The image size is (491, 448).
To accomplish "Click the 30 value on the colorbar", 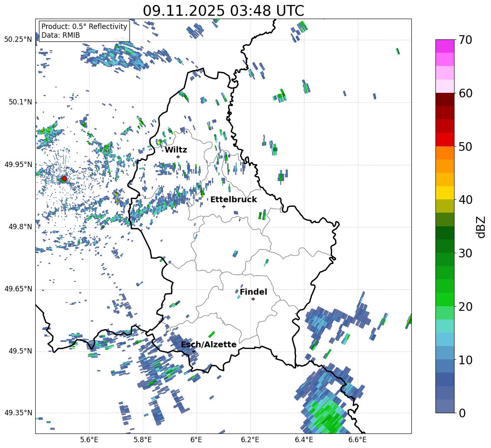I will pyautogui.click(x=465, y=253).
